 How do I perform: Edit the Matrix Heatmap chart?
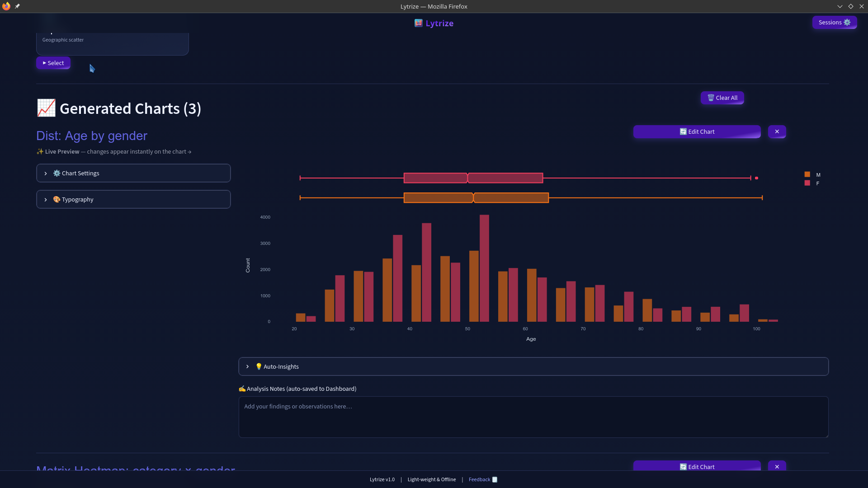pos(697,466)
